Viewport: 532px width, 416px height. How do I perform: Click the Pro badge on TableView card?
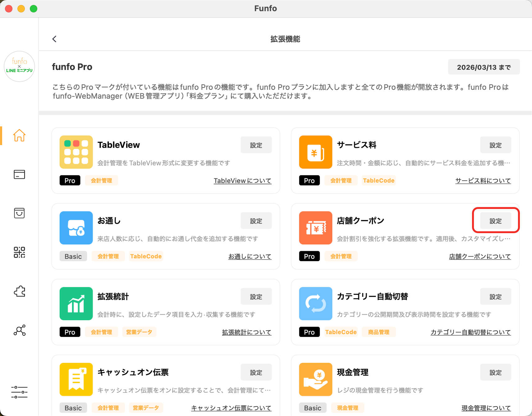[70, 180]
